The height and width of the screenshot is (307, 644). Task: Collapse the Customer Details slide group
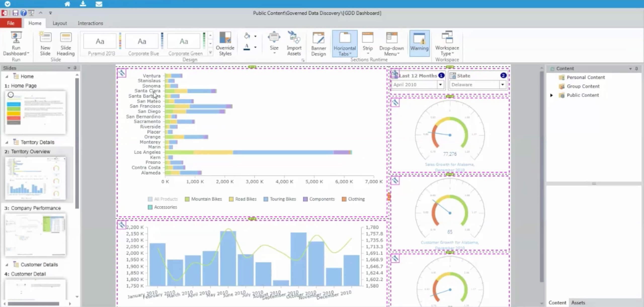pos(7,265)
